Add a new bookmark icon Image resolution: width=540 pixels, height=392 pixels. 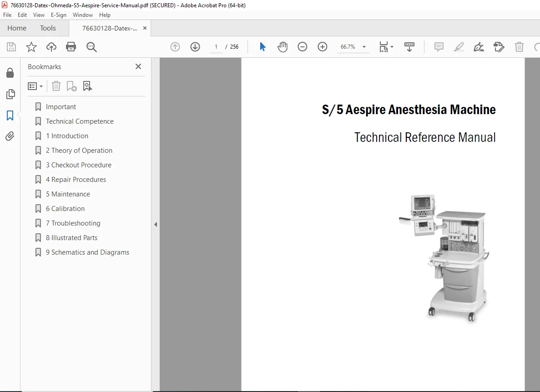[x=71, y=86]
